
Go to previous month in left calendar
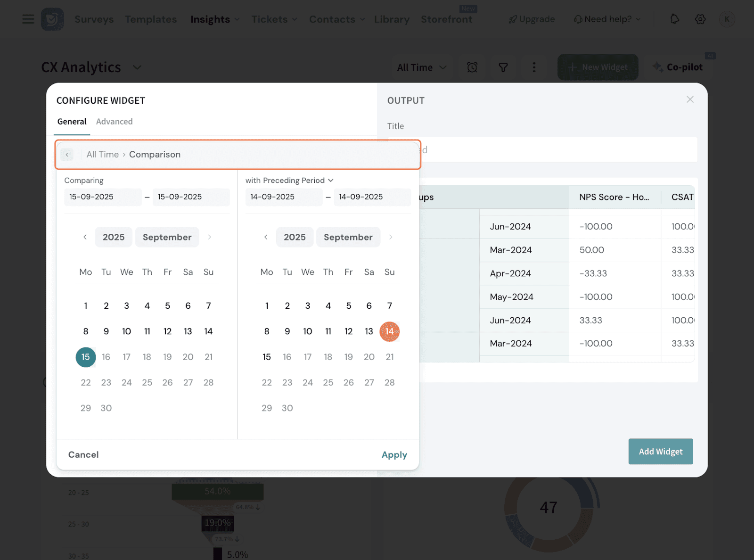(x=85, y=237)
